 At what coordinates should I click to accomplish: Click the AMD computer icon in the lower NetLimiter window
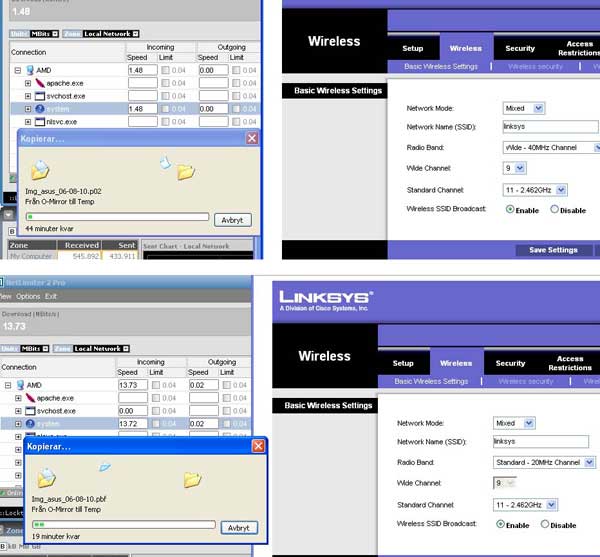[20, 385]
